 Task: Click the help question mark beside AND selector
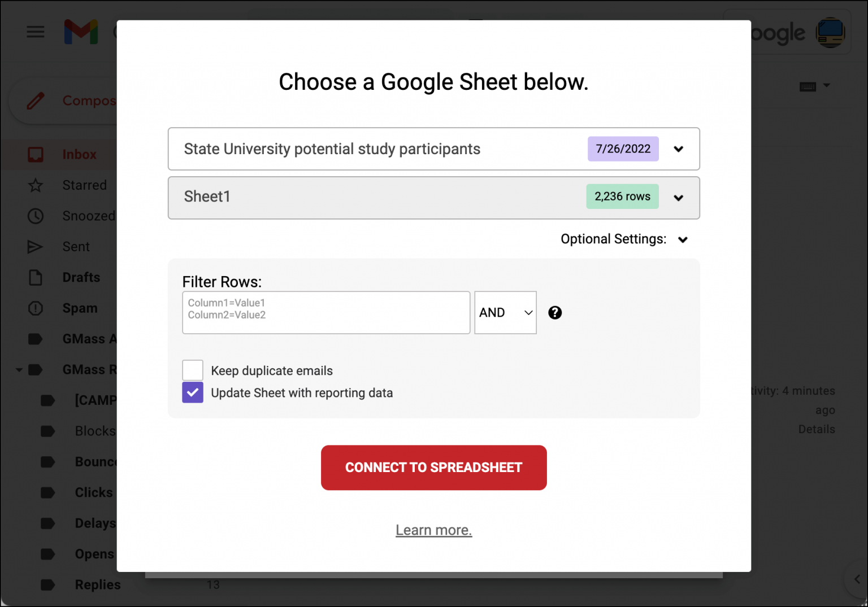click(x=555, y=312)
